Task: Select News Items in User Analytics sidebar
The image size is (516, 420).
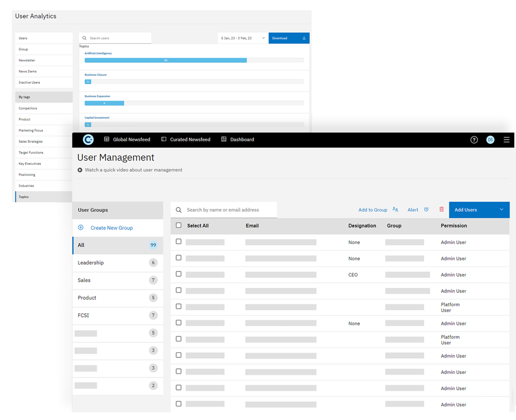Action: (x=44, y=71)
